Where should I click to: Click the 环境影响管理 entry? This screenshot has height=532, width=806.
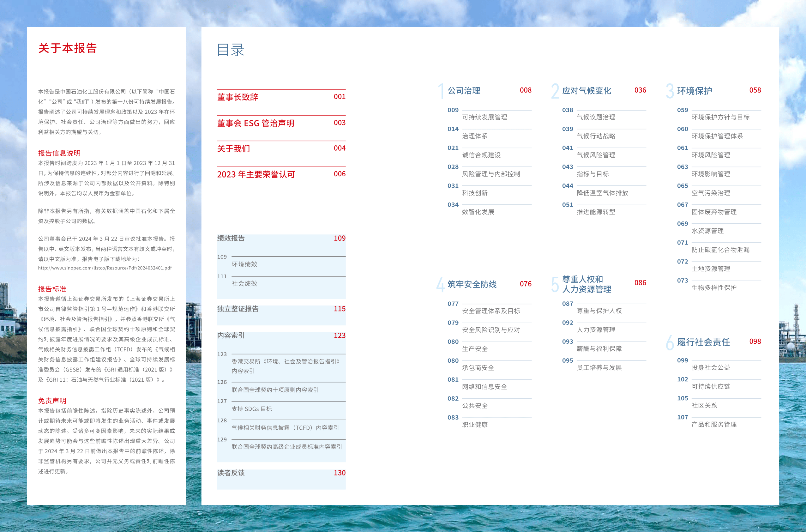711,174
